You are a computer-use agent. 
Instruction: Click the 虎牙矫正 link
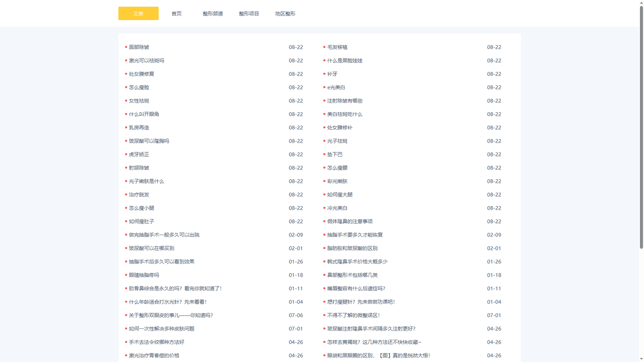(x=139, y=154)
